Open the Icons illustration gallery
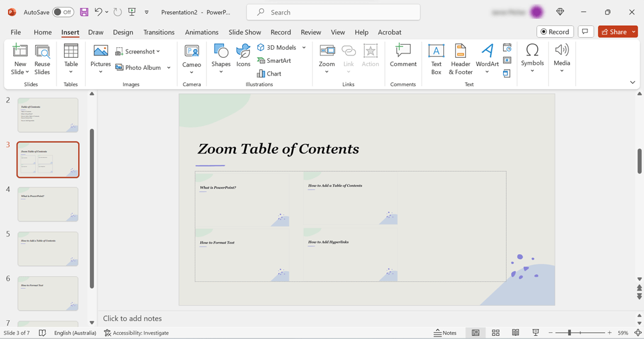644x339 pixels. click(x=243, y=55)
